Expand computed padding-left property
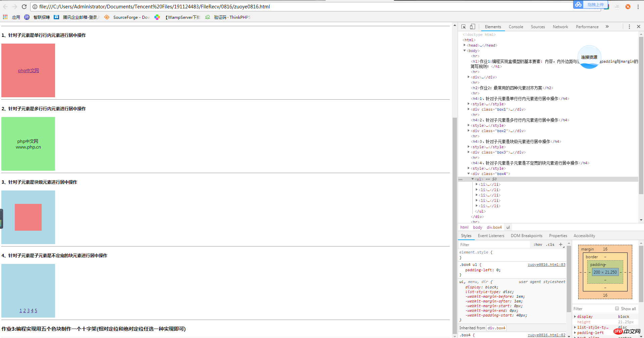This screenshot has height=338, width=644. click(575, 333)
